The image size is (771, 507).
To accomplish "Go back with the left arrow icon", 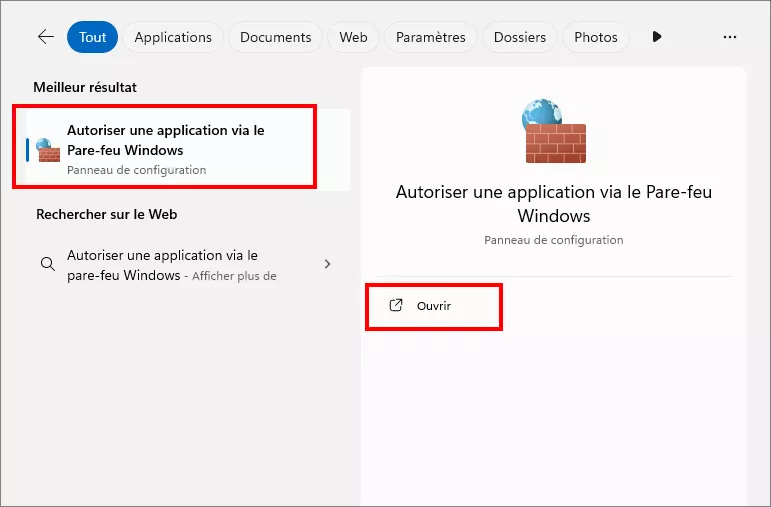I will click(46, 37).
